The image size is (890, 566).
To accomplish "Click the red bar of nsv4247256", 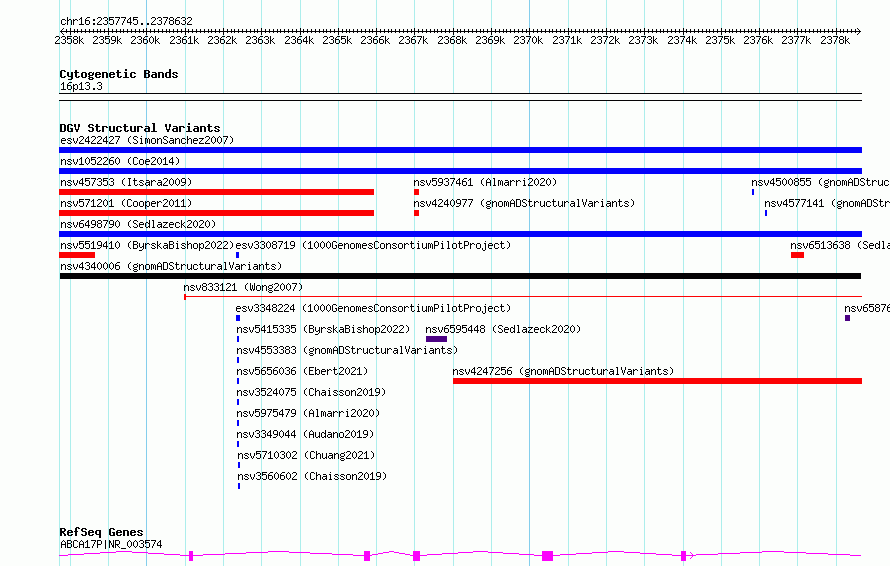I will [x=657, y=381].
